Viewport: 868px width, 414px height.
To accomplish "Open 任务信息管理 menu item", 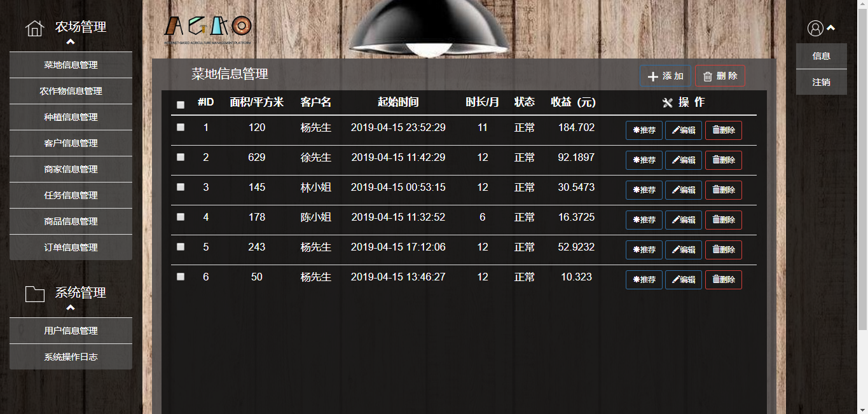I will click(x=71, y=195).
